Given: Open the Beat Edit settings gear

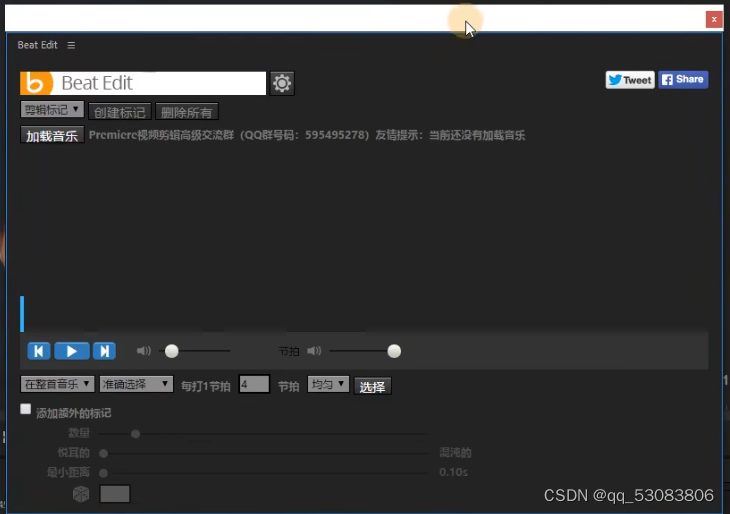Looking at the screenshot, I should [x=282, y=83].
